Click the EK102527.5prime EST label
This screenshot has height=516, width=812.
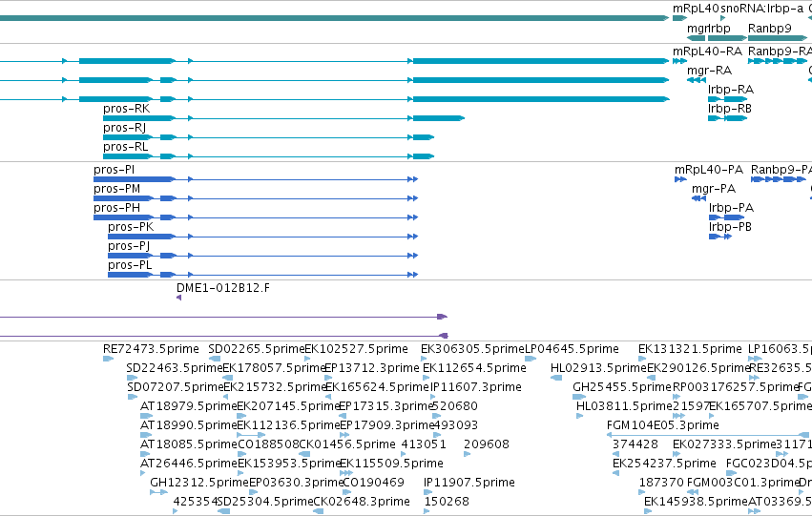click(x=356, y=349)
